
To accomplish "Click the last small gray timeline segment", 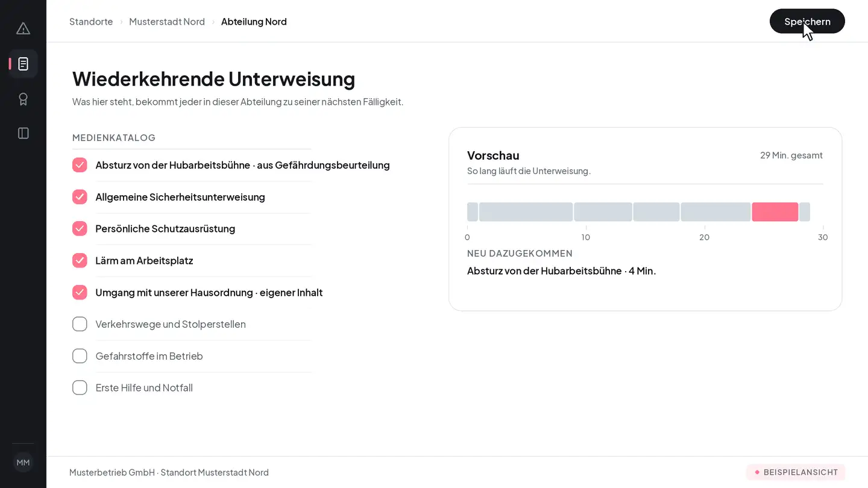I will pyautogui.click(x=805, y=212).
